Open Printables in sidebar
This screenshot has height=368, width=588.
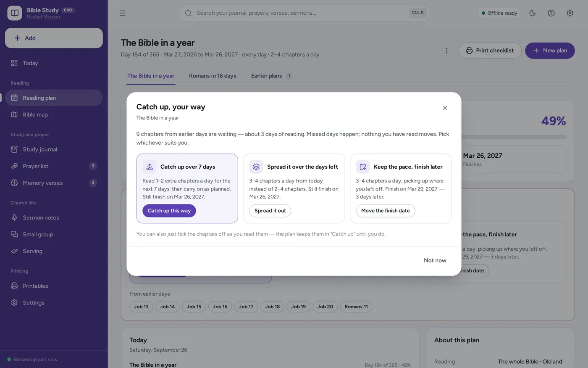(54, 286)
